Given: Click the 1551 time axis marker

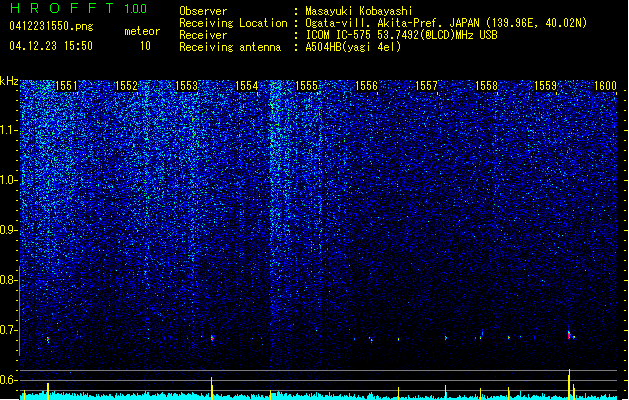Looking at the screenshot, I should click(66, 86).
